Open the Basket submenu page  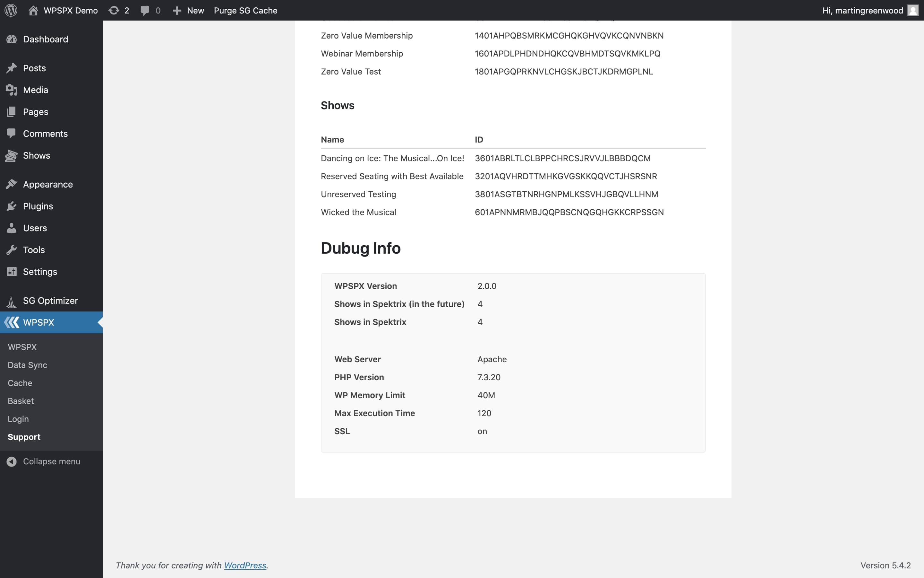[21, 401]
